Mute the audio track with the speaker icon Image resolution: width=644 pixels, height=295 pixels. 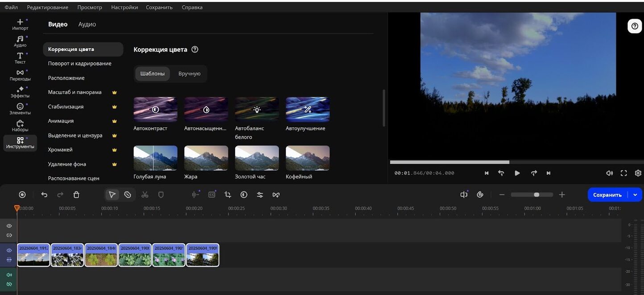[9, 275]
